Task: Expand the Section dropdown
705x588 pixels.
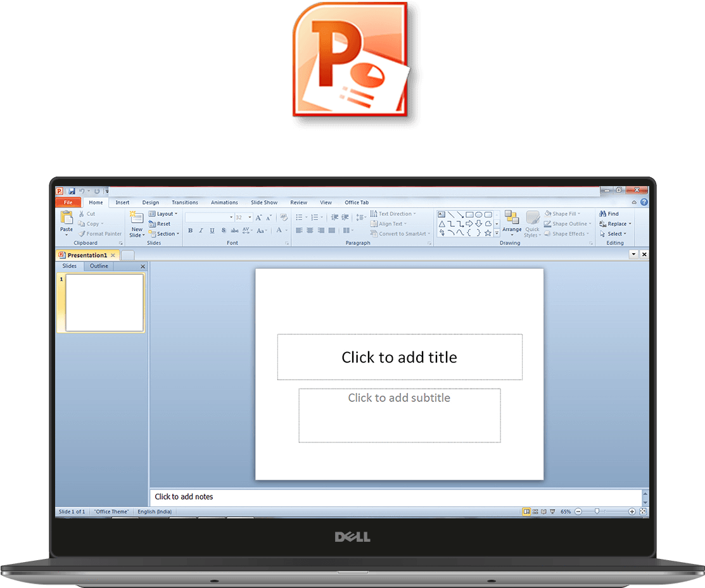Action: click(x=164, y=234)
